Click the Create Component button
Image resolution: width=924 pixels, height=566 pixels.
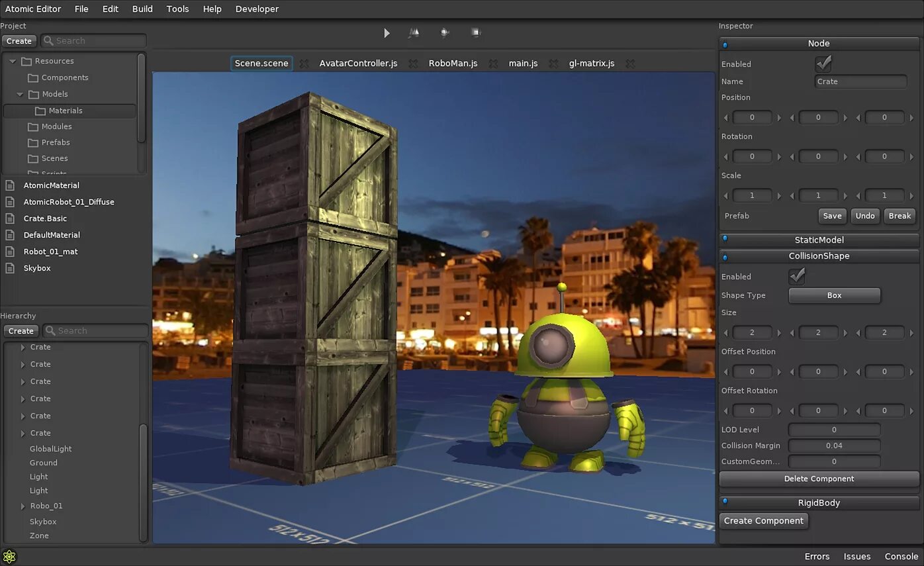pyautogui.click(x=763, y=521)
